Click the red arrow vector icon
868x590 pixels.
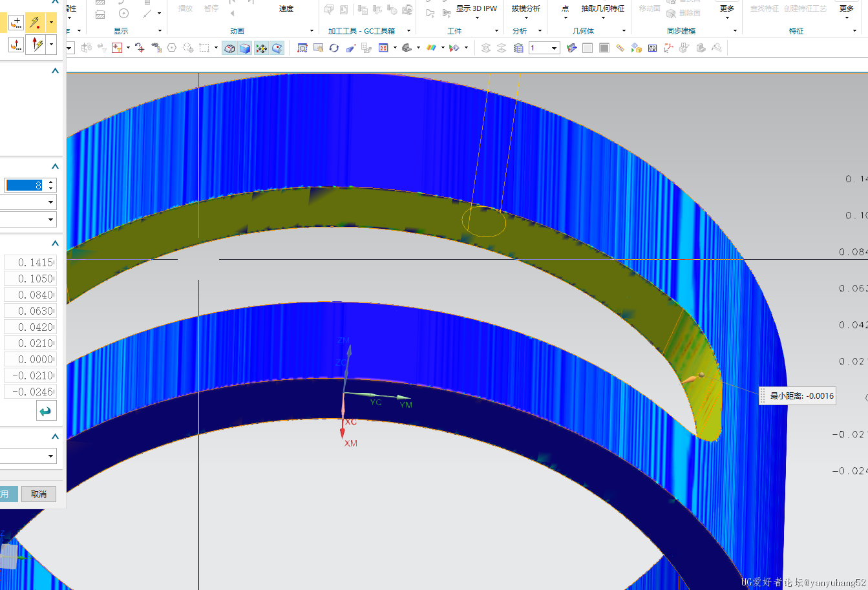click(36, 45)
